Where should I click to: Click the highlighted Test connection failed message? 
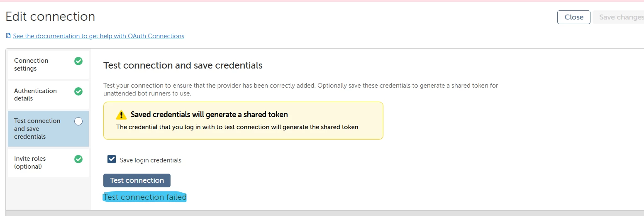pyautogui.click(x=145, y=197)
